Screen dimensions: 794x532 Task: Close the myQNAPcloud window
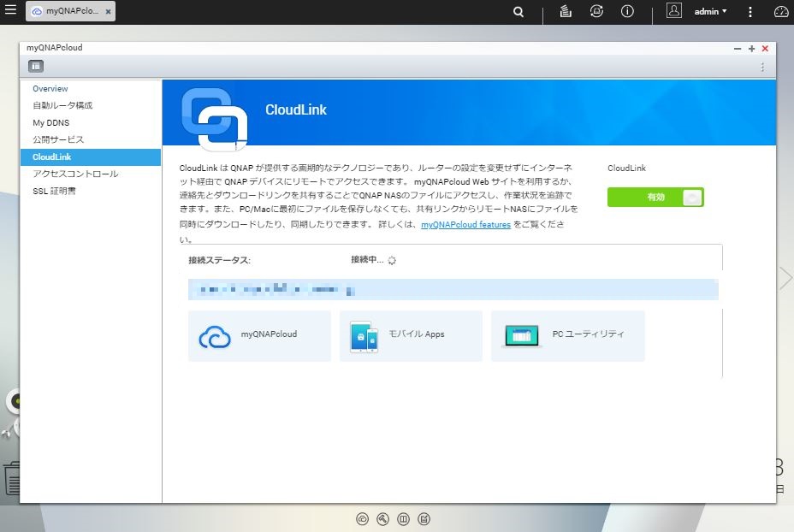[765, 49]
